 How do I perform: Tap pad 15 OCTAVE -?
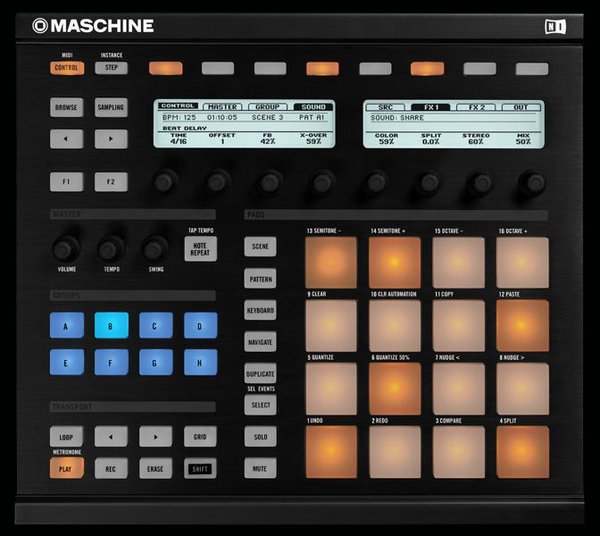[x=459, y=262]
